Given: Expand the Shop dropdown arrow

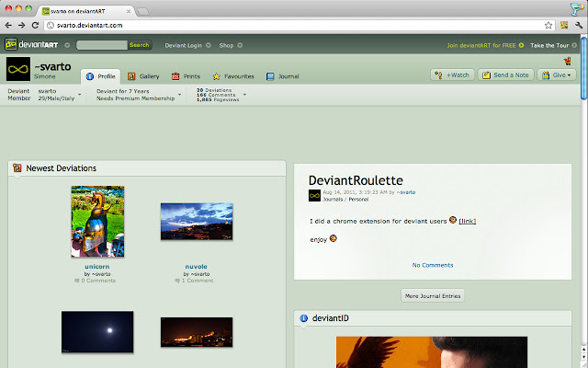Looking at the screenshot, I should click(240, 45).
